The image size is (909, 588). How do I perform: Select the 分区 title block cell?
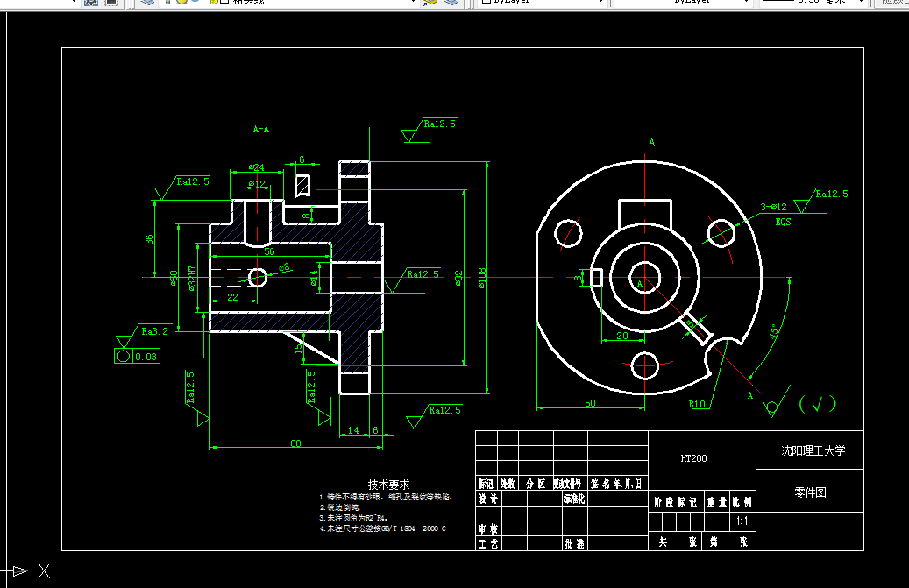coord(536,484)
